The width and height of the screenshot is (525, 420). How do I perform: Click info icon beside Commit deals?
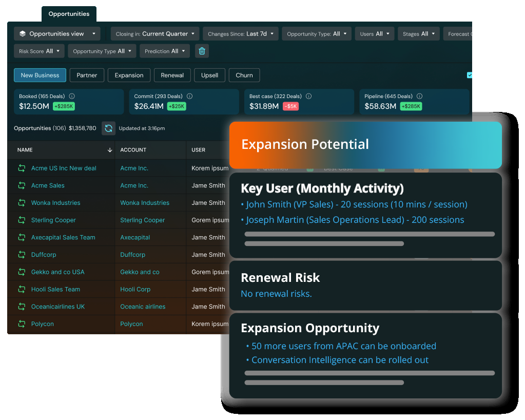coord(189,97)
